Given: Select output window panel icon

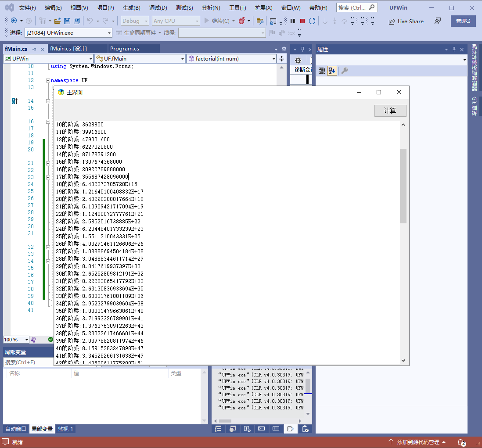Looking at the screenshot, I should 291,429.
